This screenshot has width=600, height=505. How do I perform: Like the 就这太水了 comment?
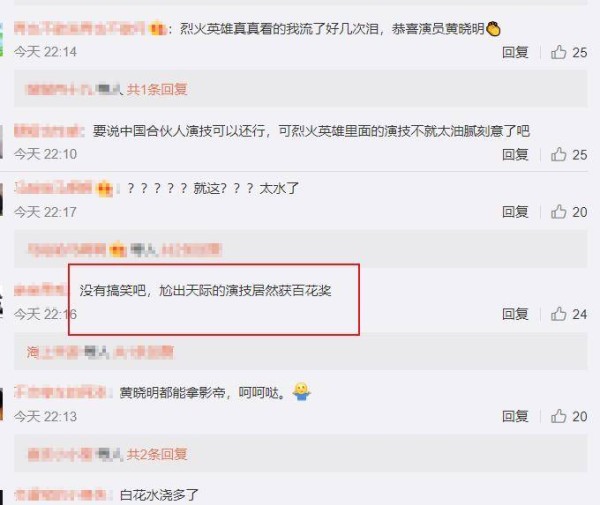(559, 212)
